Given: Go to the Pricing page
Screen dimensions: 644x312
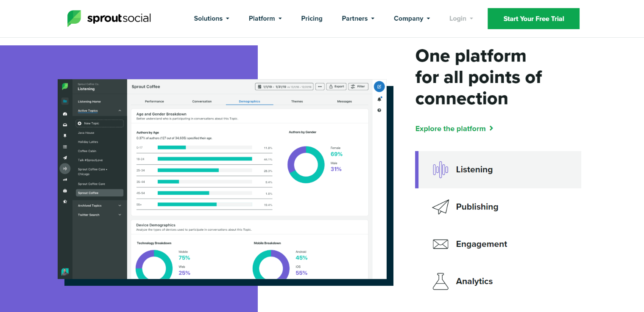Looking at the screenshot, I should [312, 19].
